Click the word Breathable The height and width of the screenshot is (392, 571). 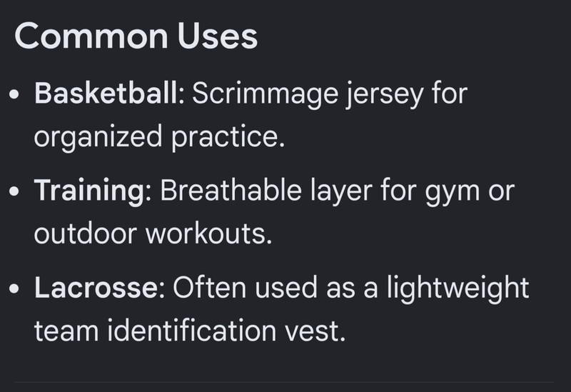231,190
